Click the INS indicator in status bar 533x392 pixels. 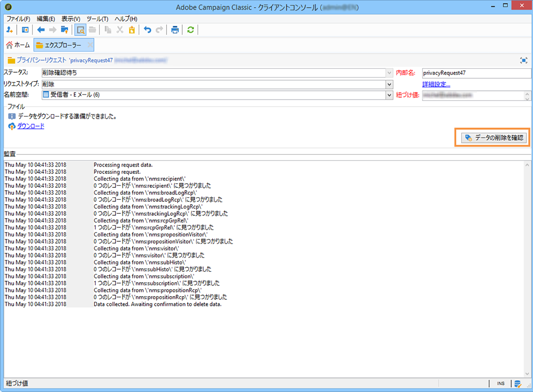(501, 384)
